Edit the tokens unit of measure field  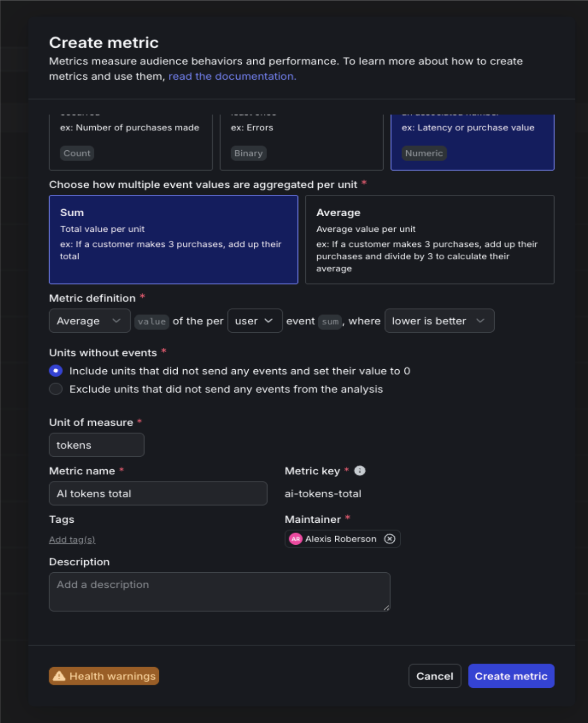coord(96,444)
